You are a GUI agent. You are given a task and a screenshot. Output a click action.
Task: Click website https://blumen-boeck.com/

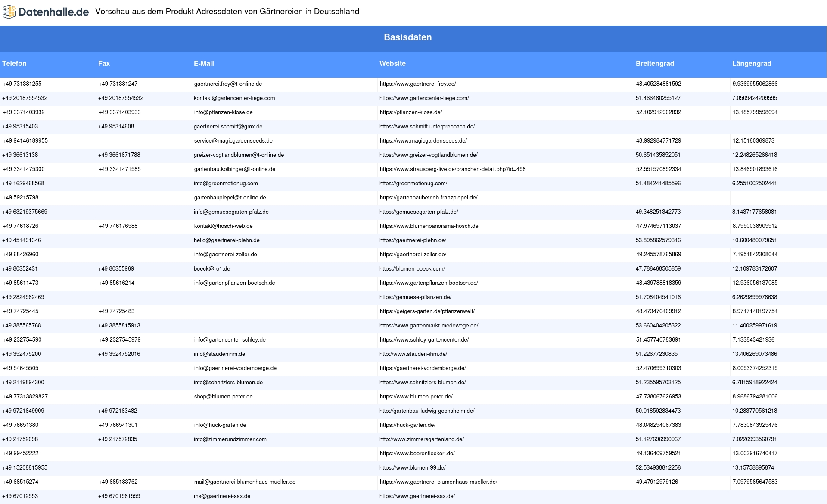pos(412,269)
